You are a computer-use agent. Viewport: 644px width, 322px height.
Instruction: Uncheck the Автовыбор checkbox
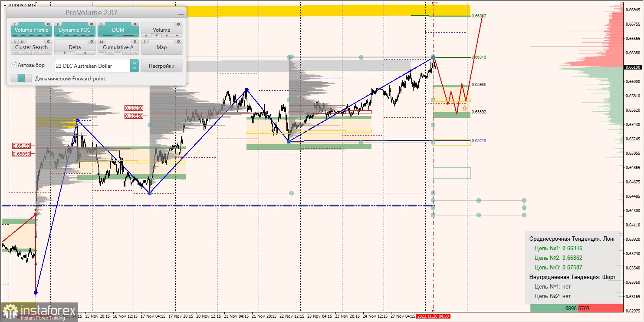pos(14,65)
